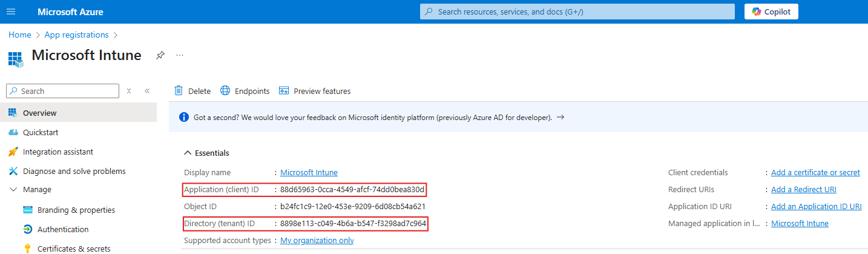Click Add an Application ID URI

(817, 206)
